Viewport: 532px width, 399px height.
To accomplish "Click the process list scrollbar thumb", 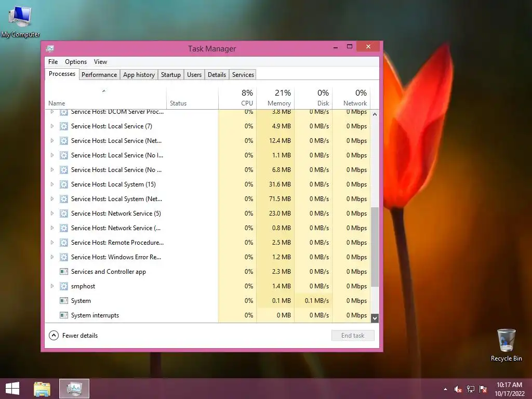I will tap(375, 247).
